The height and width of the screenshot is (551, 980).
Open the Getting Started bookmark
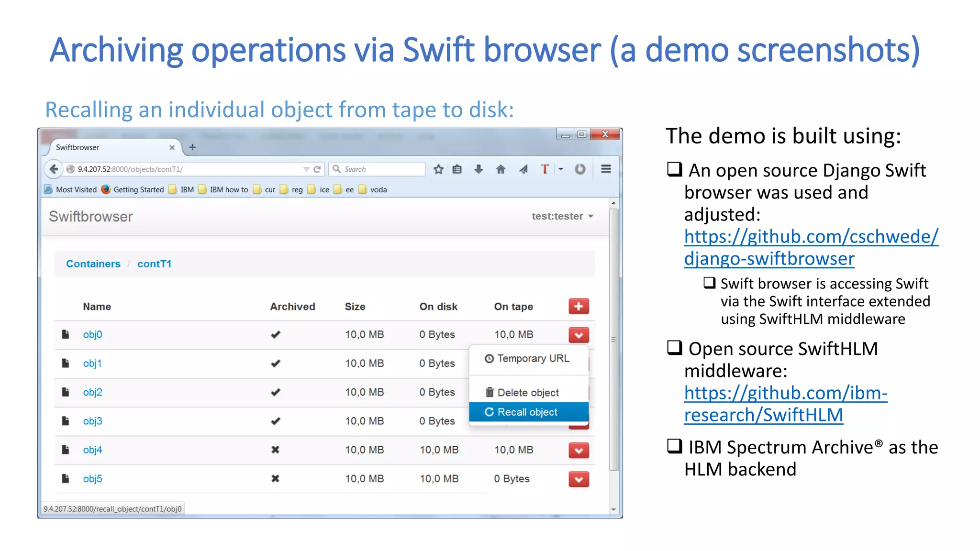point(133,189)
